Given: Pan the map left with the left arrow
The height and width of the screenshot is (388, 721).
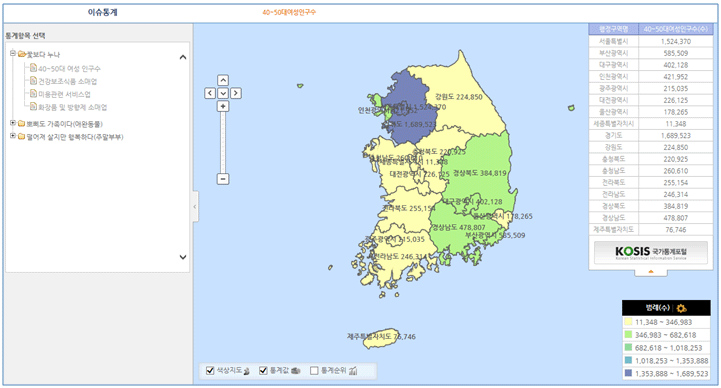Looking at the screenshot, I should 210,93.
